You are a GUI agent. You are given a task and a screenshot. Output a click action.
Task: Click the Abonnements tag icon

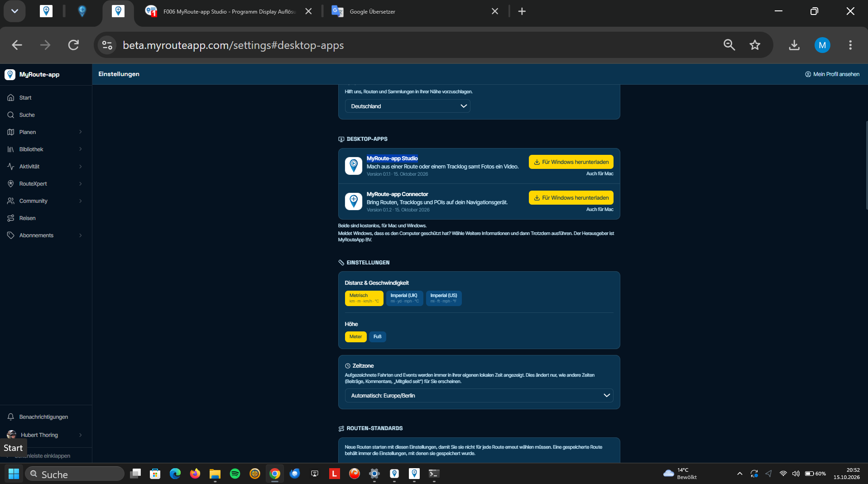pyautogui.click(x=11, y=235)
